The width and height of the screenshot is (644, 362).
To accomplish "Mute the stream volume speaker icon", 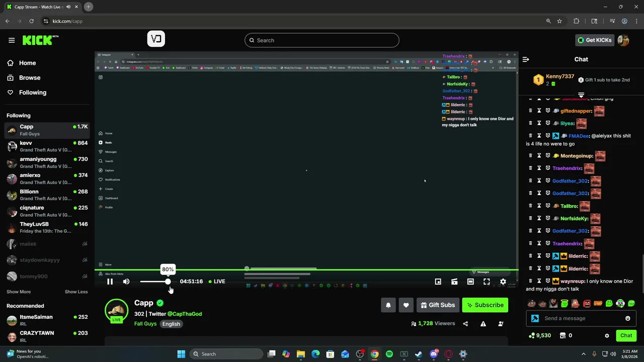I will [126, 282].
